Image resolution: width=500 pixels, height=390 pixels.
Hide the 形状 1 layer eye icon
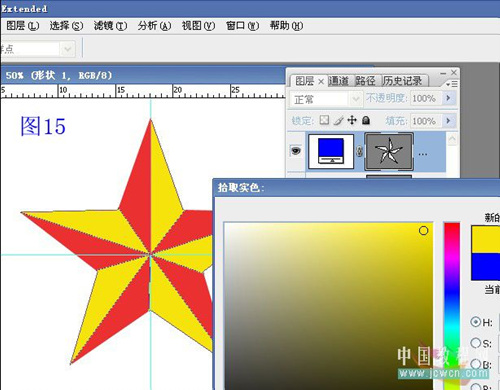pyautogui.click(x=296, y=151)
